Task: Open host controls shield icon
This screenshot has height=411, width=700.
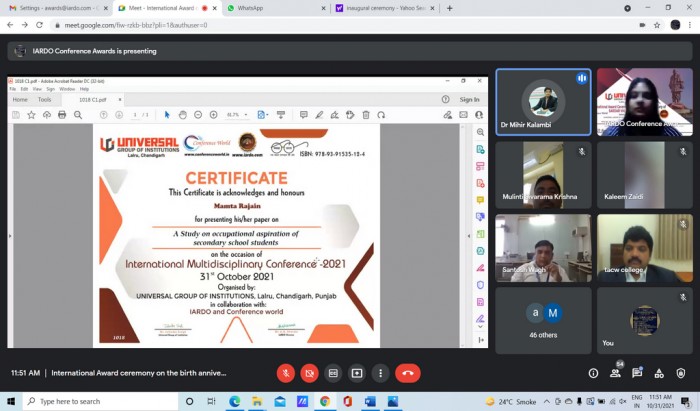Action: tap(681, 373)
